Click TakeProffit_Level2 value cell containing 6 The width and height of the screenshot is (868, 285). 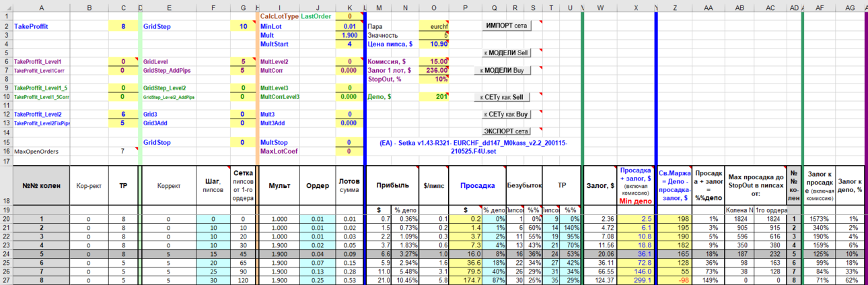(x=123, y=115)
